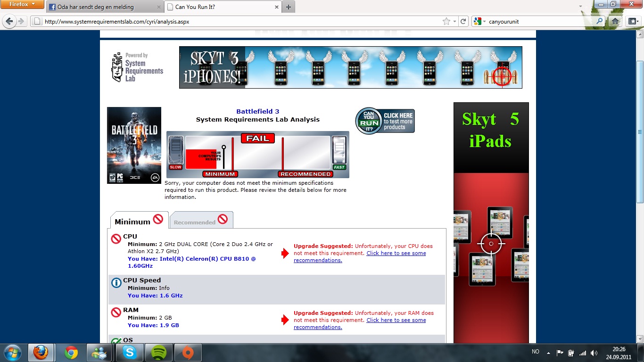Switch to the Minimum tab

point(139,221)
